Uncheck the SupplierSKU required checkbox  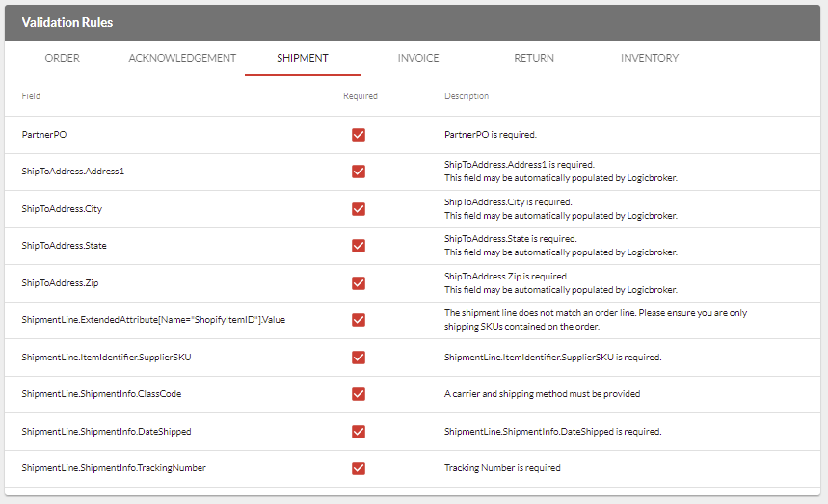(x=359, y=358)
